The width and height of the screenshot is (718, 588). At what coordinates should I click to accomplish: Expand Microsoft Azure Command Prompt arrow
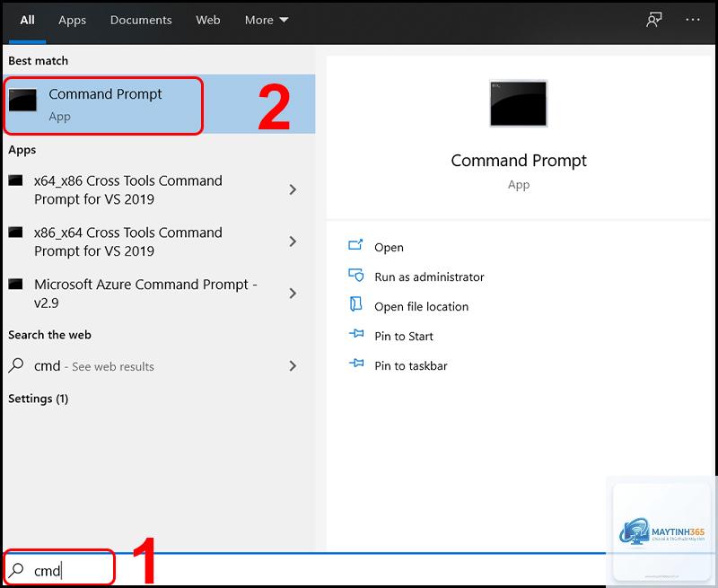[x=293, y=293]
